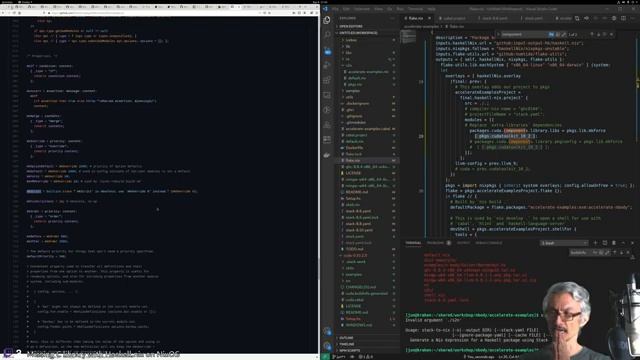Switch to the OUTPUT panel tab
This screenshot has height=360, width=640.
(463, 243)
